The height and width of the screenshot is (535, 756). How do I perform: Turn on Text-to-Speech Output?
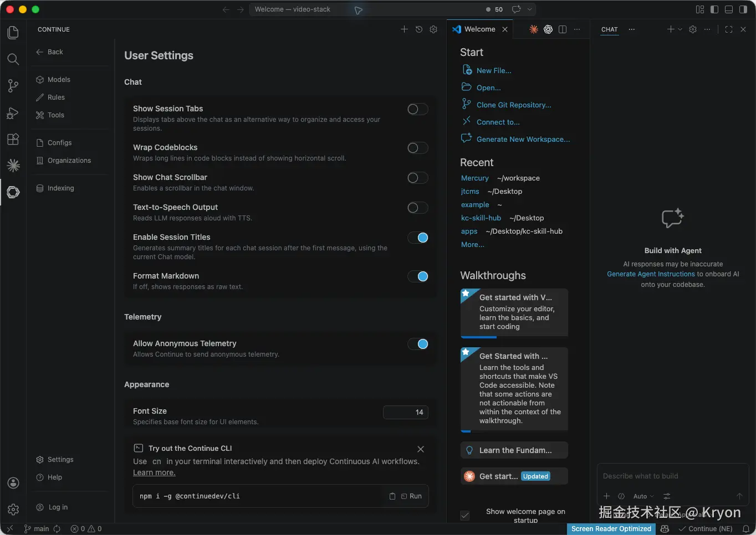click(x=418, y=208)
